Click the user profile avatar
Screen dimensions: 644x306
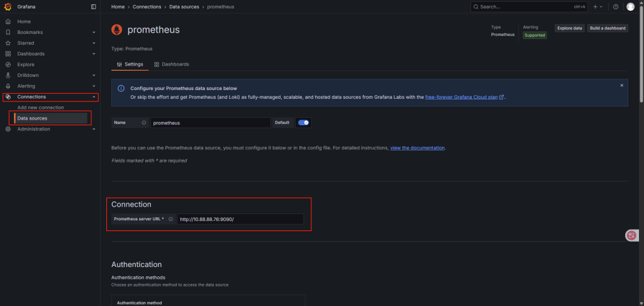(x=631, y=6)
